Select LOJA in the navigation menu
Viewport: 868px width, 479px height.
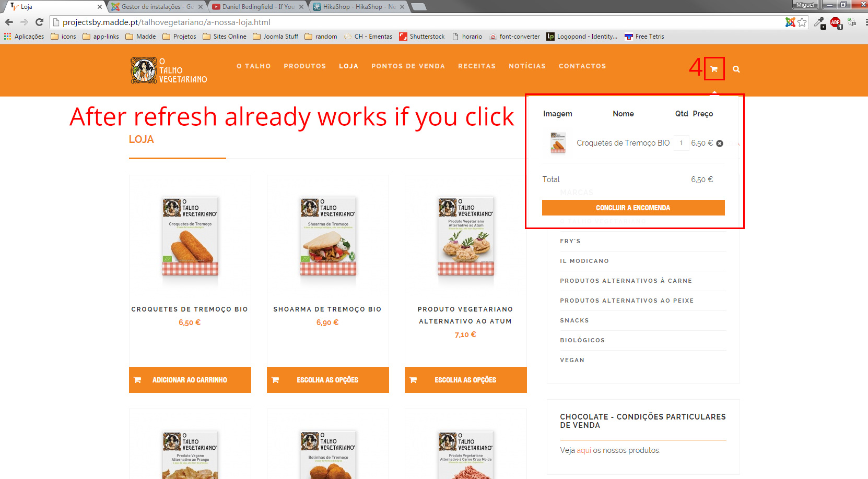click(349, 66)
